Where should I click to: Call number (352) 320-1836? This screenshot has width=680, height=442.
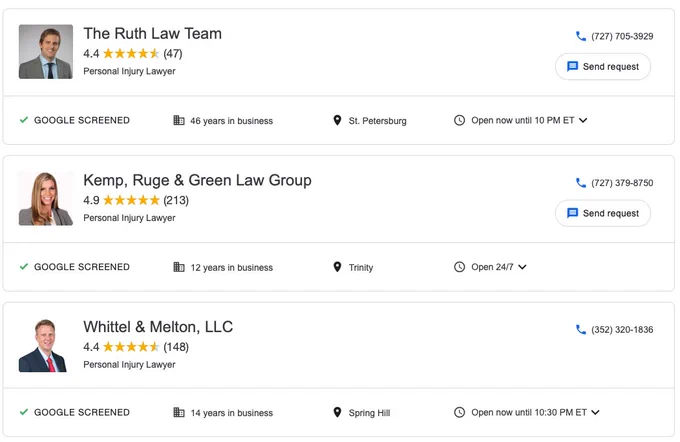(x=622, y=329)
